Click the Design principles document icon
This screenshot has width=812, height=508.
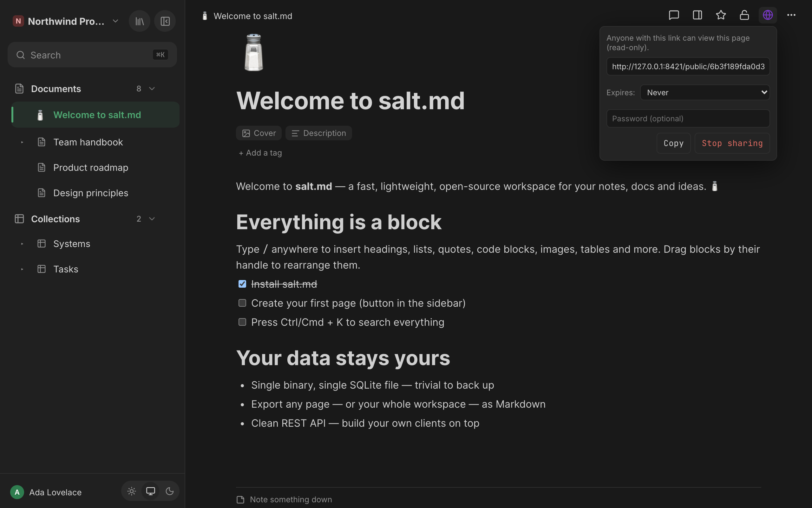[x=42, y=193]
